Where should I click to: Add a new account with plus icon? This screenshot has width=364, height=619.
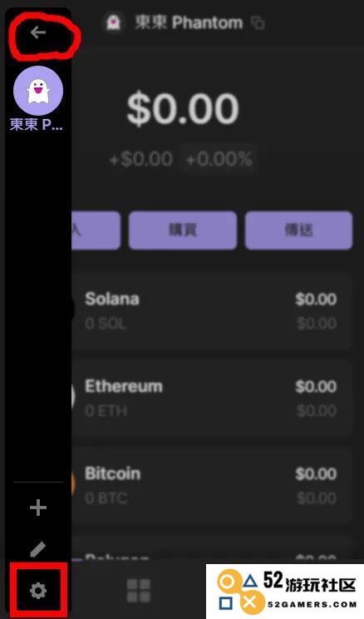pos(38,508)
